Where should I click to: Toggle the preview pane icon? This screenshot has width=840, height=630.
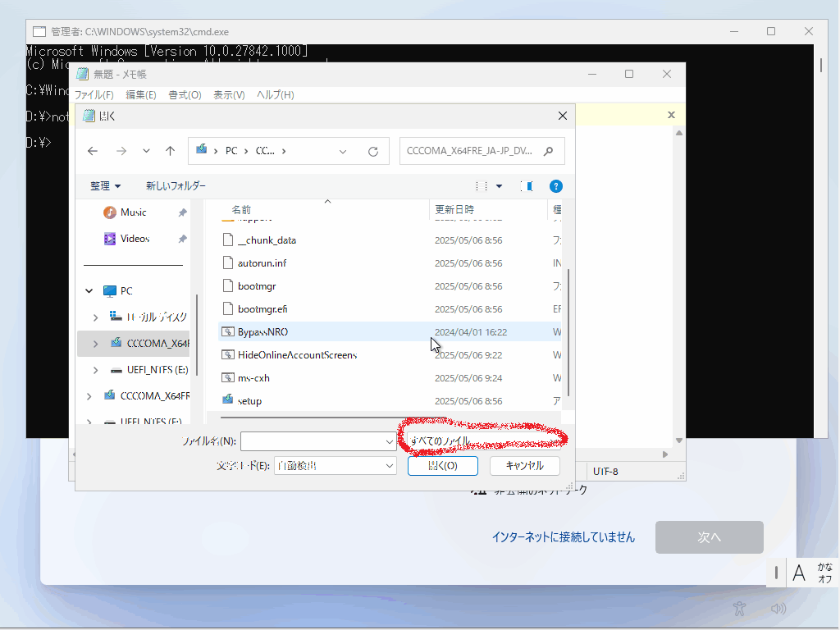[527, 186]
